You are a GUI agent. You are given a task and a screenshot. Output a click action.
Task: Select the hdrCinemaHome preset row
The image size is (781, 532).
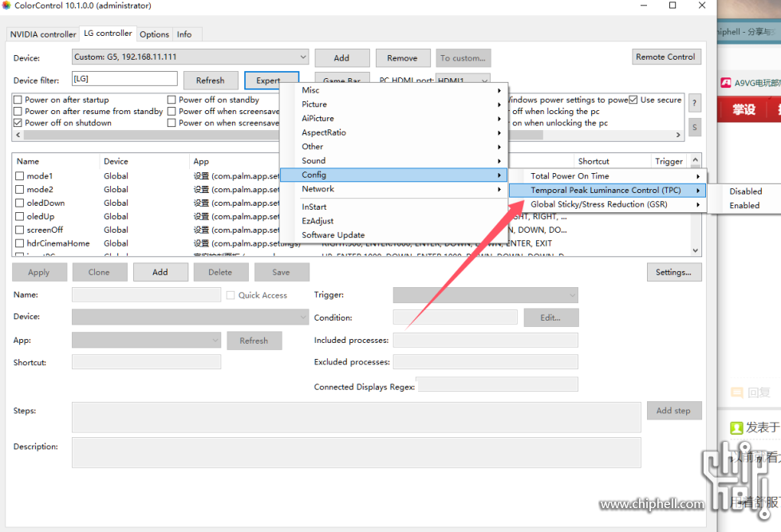tap(58, 243)
